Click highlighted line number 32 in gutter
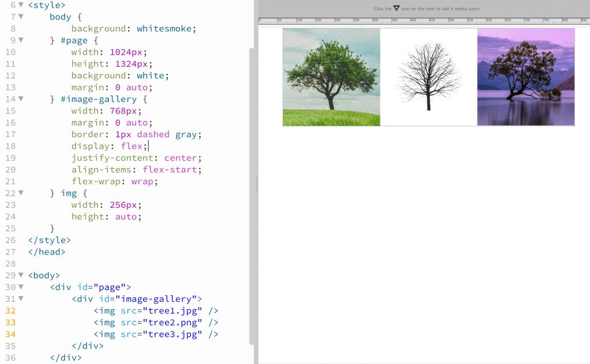 click(10, 310)
